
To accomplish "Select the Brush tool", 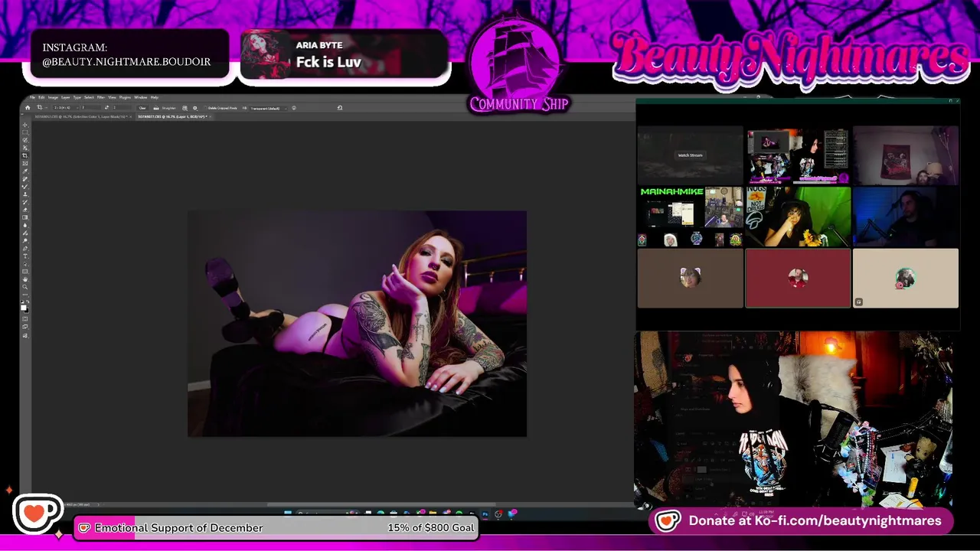I will [x=25, y=187].
